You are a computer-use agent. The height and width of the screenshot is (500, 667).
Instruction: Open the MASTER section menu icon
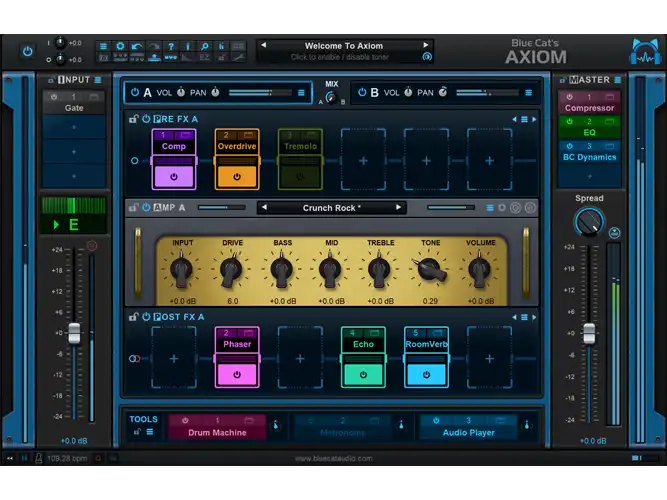617,80
